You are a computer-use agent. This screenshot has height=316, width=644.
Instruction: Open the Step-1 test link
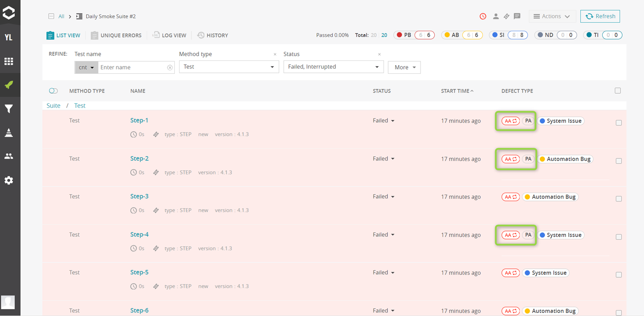click(139, 120)
